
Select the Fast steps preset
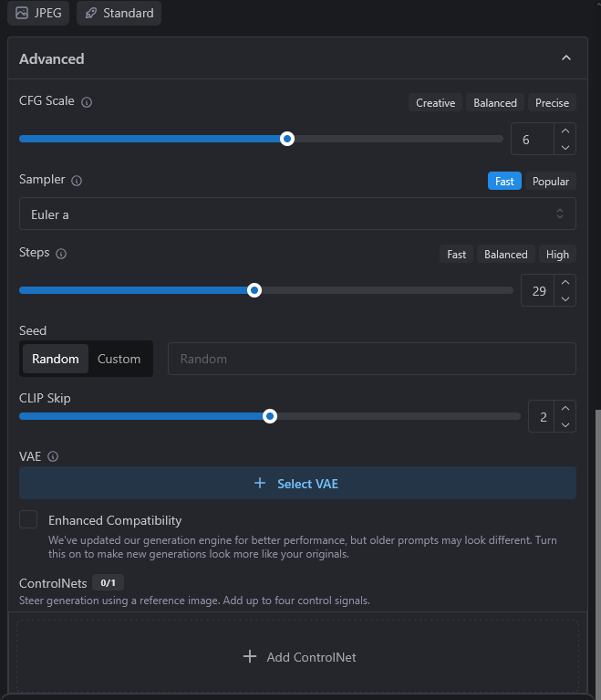(x=456, y=254)
